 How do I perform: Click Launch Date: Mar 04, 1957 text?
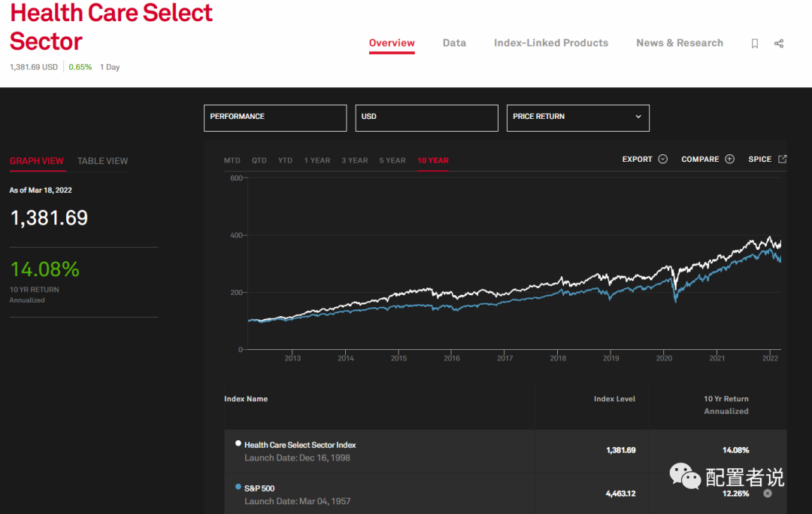coord(297,501)
